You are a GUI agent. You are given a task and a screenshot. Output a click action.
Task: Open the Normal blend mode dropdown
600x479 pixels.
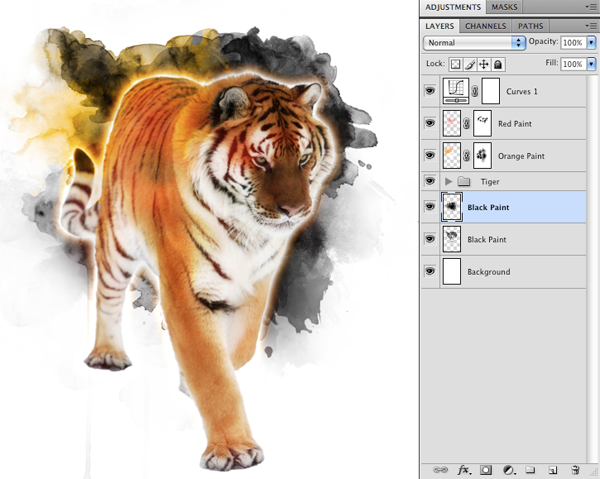coord(474,42)
